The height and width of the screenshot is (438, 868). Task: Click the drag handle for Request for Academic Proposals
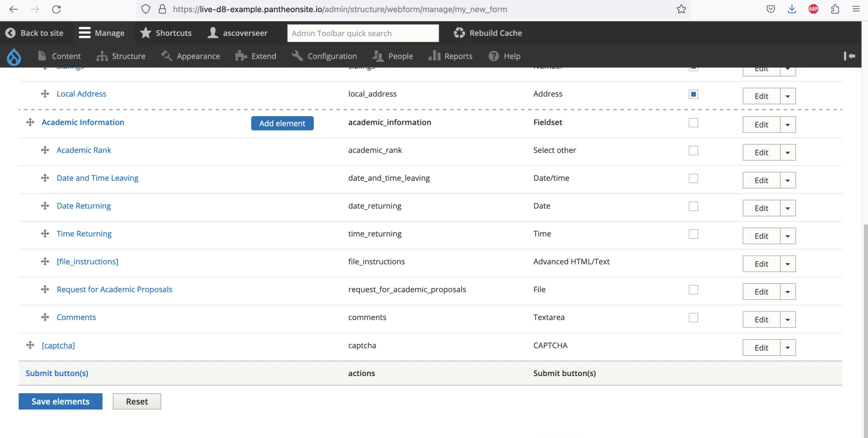click(45, 289)
